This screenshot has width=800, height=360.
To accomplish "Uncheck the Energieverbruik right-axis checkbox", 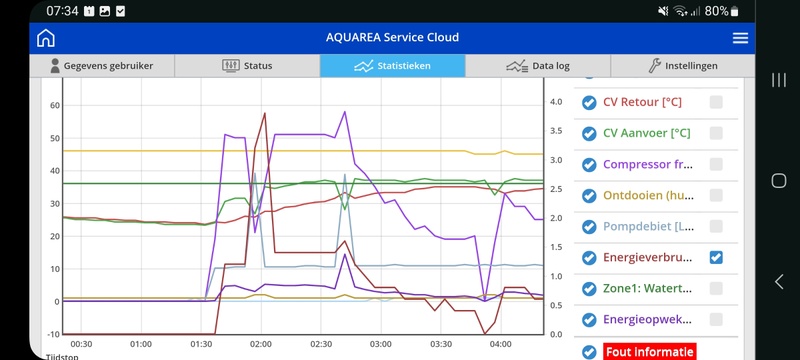I will coord(716,258).
